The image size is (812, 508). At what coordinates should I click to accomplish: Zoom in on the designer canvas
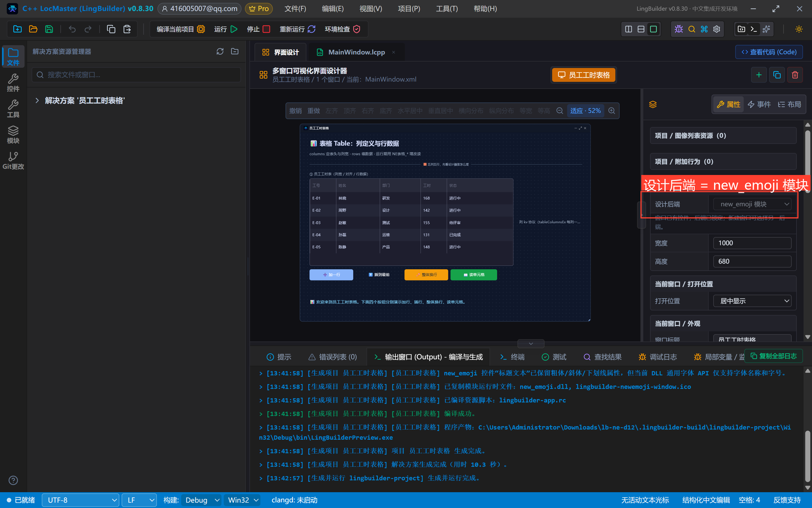coord(612,111)
